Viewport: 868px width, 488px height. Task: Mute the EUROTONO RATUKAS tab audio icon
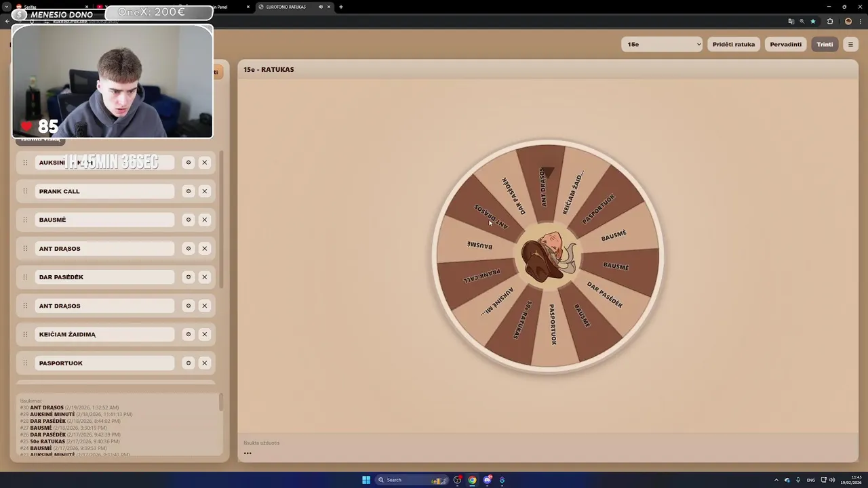tap(320, 7)
